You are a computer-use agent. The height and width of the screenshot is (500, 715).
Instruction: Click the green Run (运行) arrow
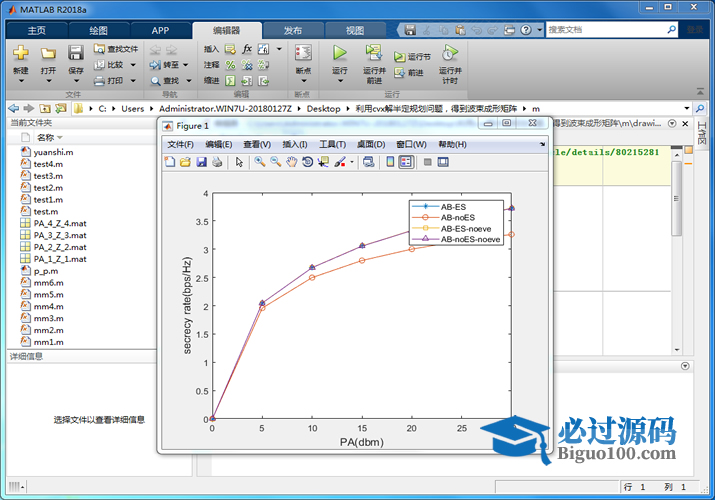(339, 53)
